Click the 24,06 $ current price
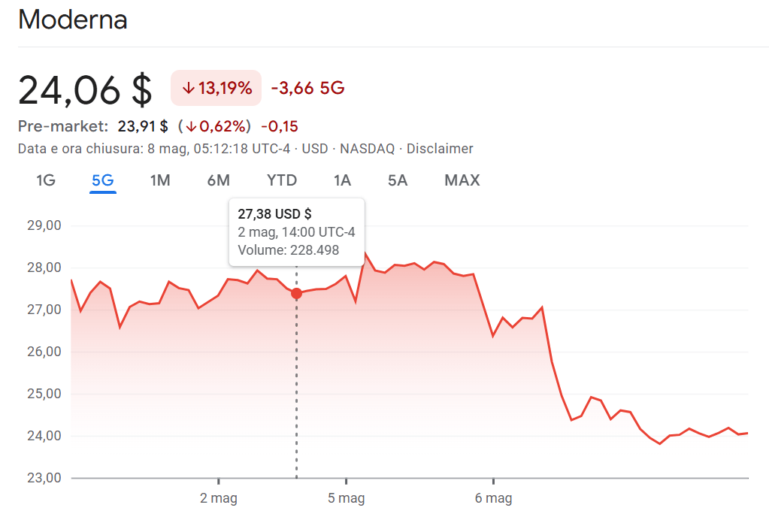This screenshot has height=532, width=769. coord(85,89)
